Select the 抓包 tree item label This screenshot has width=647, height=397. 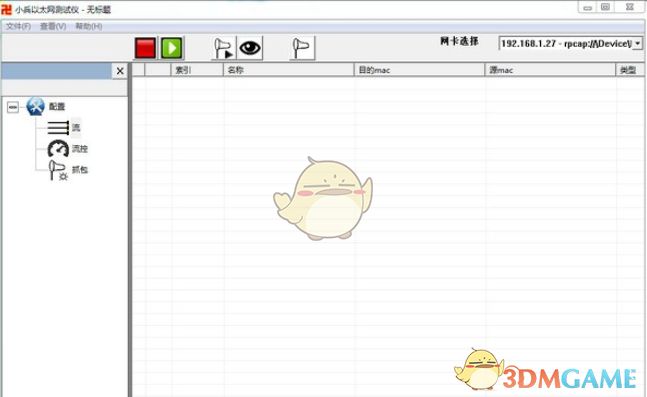[x=80, y=170]
